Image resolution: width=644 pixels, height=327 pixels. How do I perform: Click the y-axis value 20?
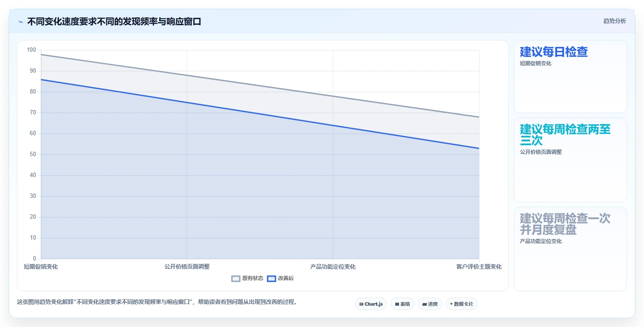point(33,217)
